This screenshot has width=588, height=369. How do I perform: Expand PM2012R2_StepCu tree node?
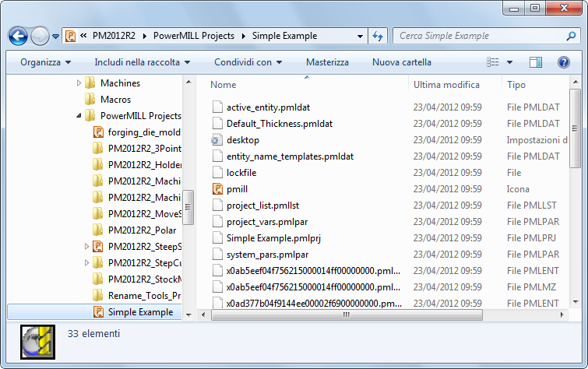point(86,263)
